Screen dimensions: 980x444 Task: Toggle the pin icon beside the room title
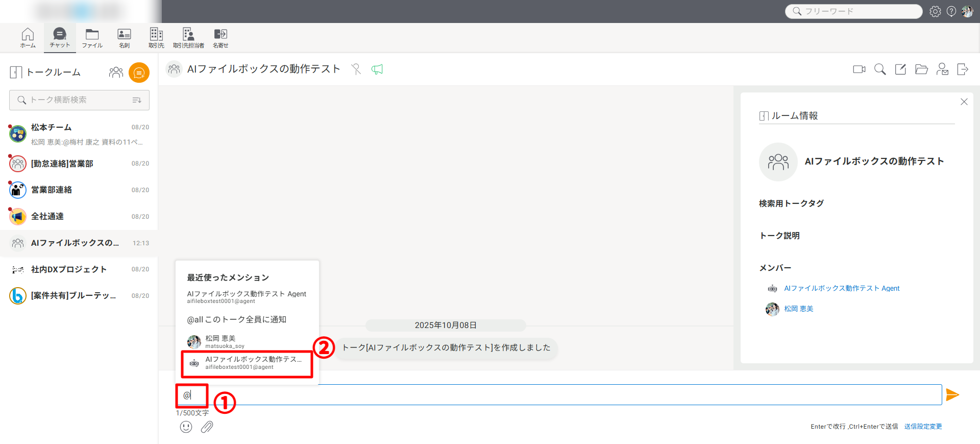click(x=356, y=69)
